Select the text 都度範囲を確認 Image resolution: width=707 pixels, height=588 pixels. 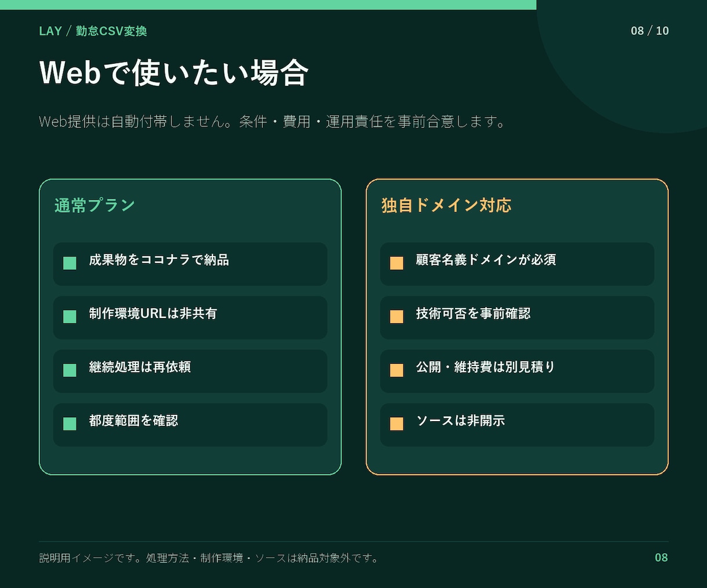(133, 421)
